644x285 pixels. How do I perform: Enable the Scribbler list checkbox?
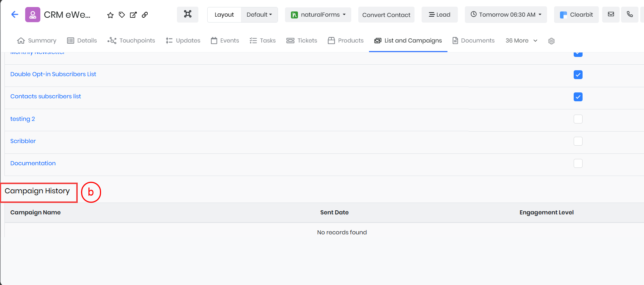(x=578, y=141)
